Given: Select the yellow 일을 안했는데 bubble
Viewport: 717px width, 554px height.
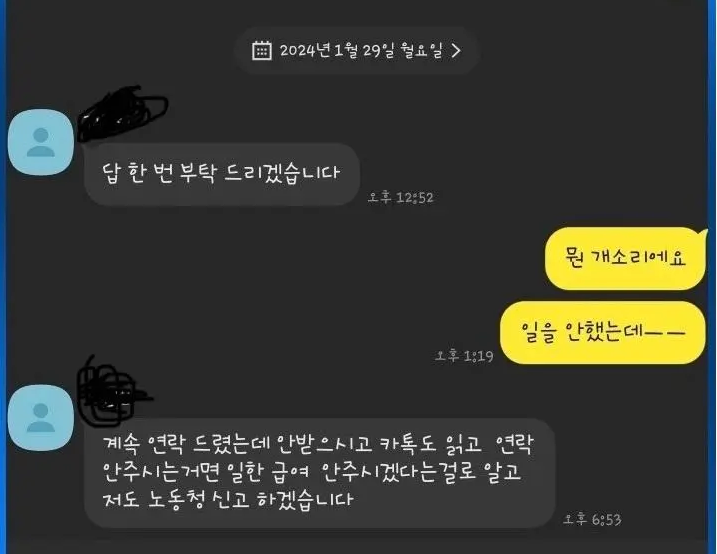Looking at the screenshot, I should click(603, 332).
